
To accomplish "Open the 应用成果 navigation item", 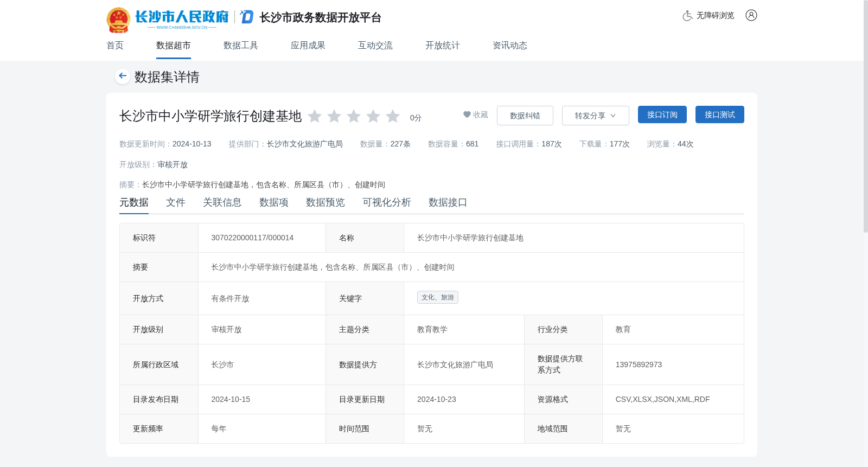I will coord(308,46).
